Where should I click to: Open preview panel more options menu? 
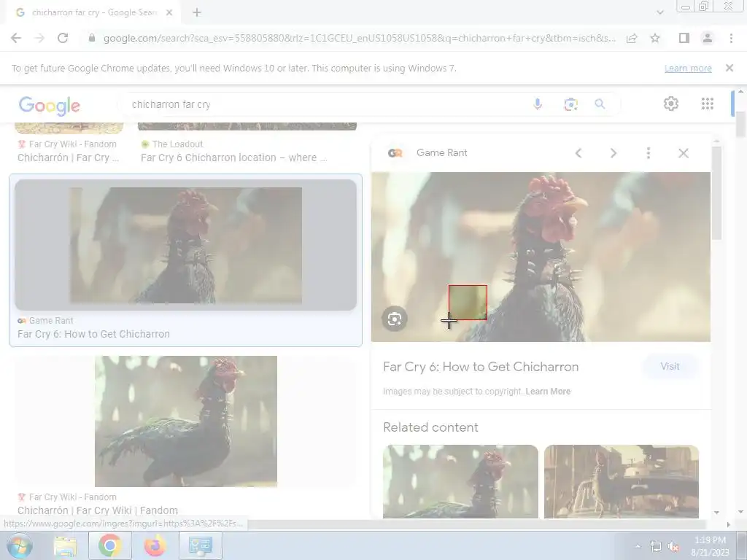(x=648, y=153)
